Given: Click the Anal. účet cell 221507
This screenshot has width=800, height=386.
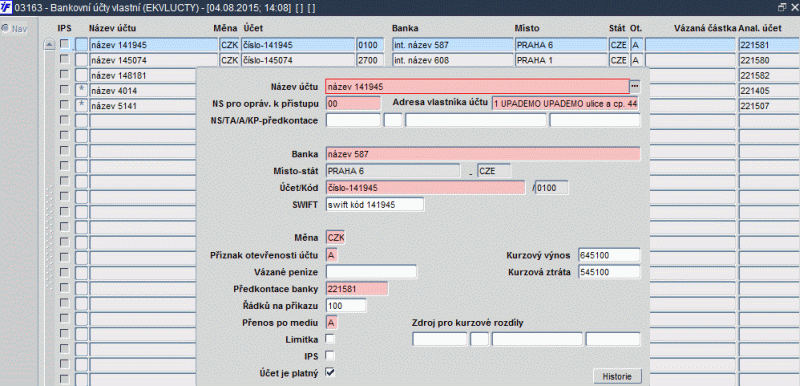Looking at the screenshot, I should (769, 106).
